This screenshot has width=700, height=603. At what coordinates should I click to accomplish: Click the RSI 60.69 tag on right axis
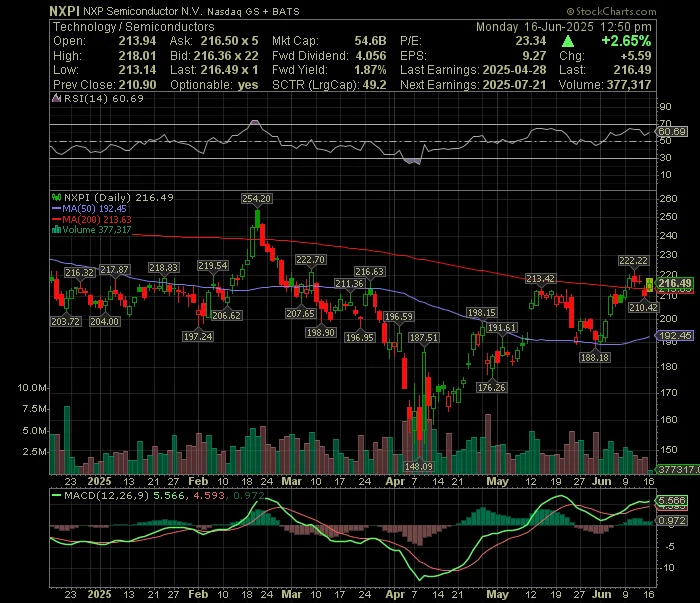click(x=672, y=132)
